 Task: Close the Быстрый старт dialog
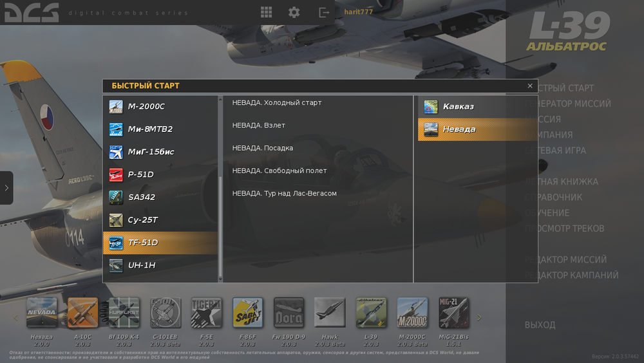(530, 86)
